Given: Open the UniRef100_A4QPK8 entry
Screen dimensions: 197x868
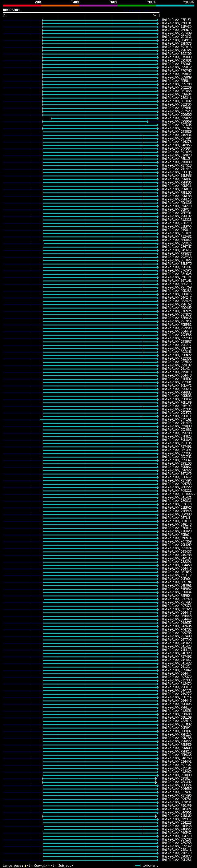Looking at the screenshot, I should tap(176, 826).
